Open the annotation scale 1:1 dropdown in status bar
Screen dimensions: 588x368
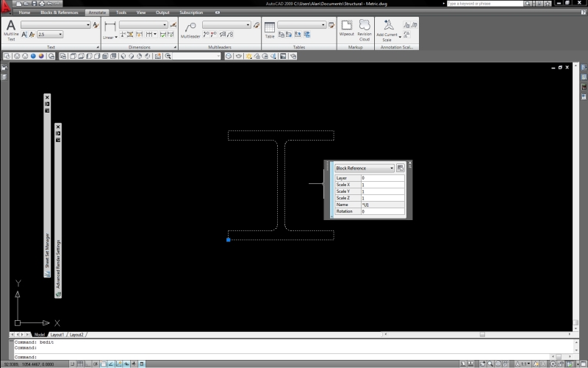524,364
